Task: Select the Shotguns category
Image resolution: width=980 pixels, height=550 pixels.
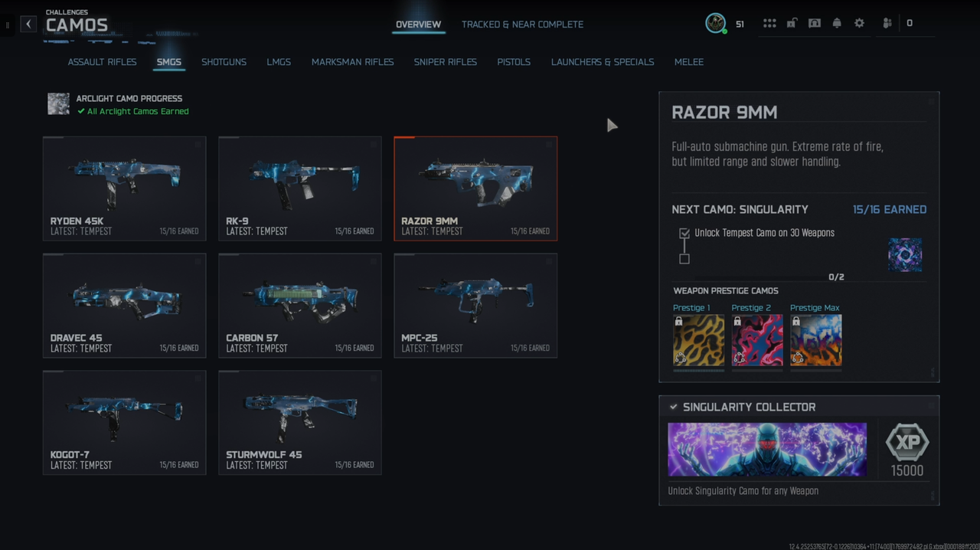Action: 224,62
